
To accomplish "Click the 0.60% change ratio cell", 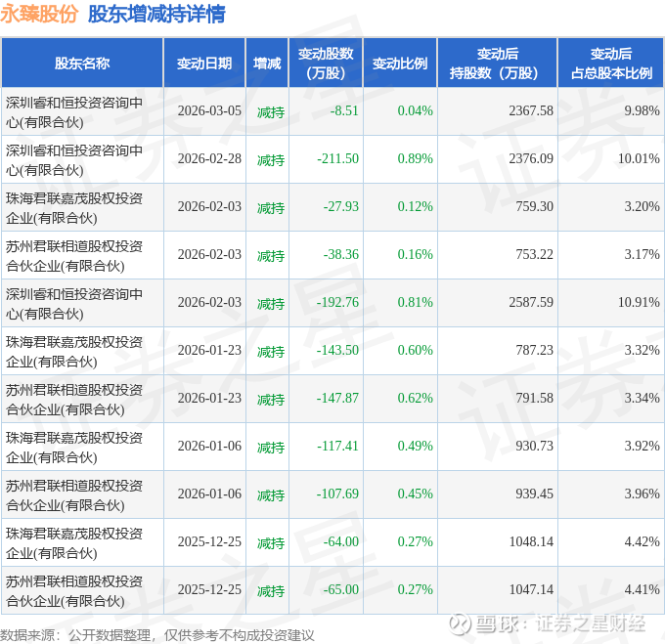I will (416, 350).
